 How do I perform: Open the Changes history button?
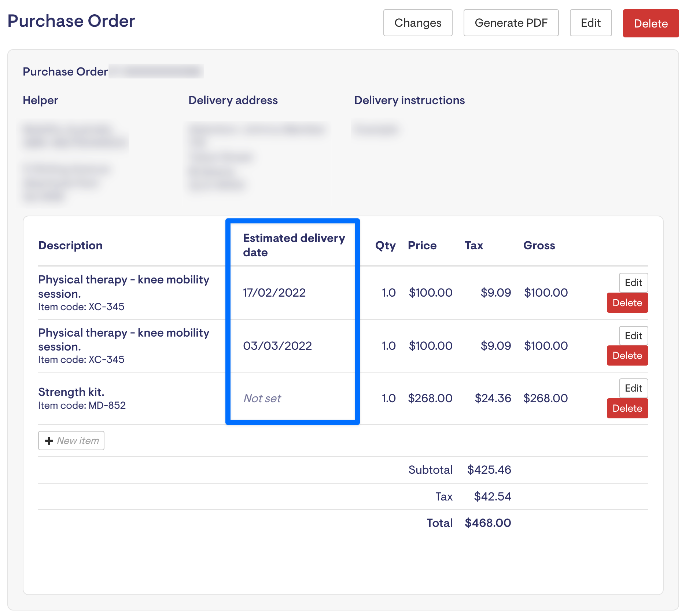(418, 23)
